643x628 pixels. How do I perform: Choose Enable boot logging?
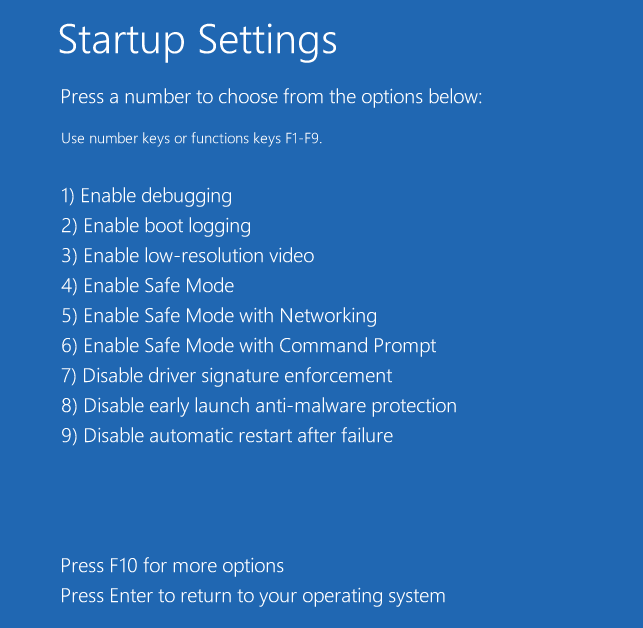156,226
